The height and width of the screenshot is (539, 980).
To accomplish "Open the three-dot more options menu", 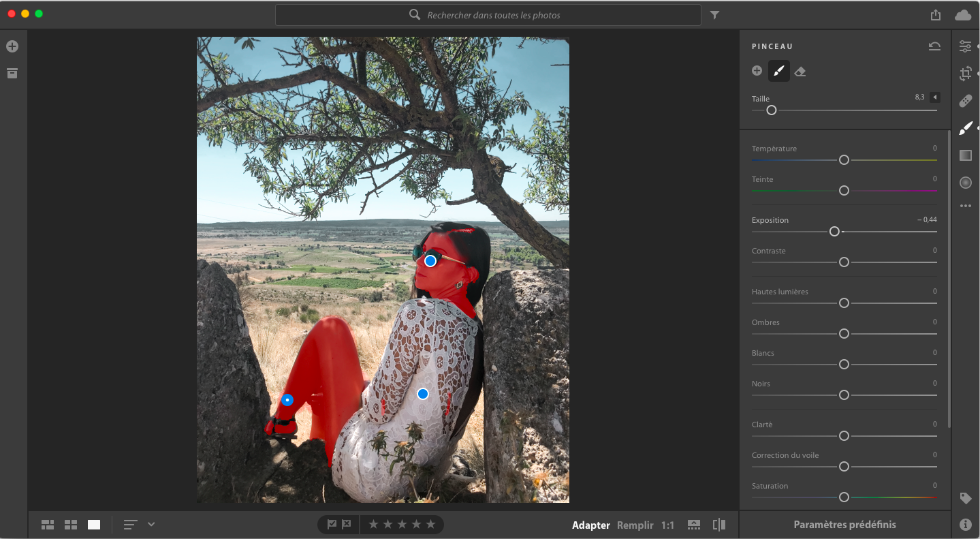I will point(965,206).
